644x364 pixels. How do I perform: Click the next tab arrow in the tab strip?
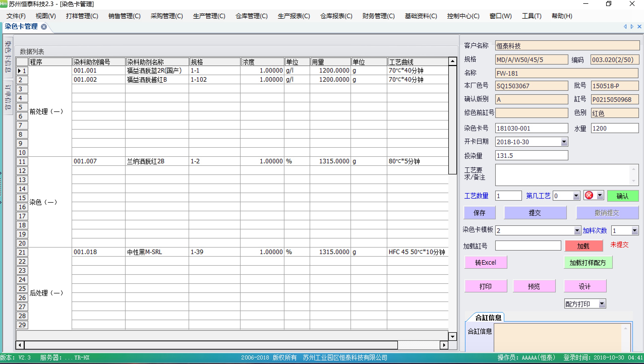(x=632, y=26)
